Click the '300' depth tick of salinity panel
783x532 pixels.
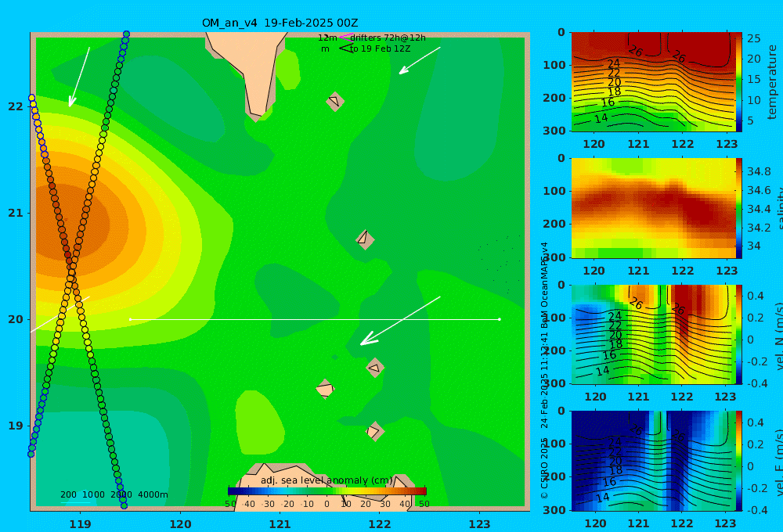(554, 257)
